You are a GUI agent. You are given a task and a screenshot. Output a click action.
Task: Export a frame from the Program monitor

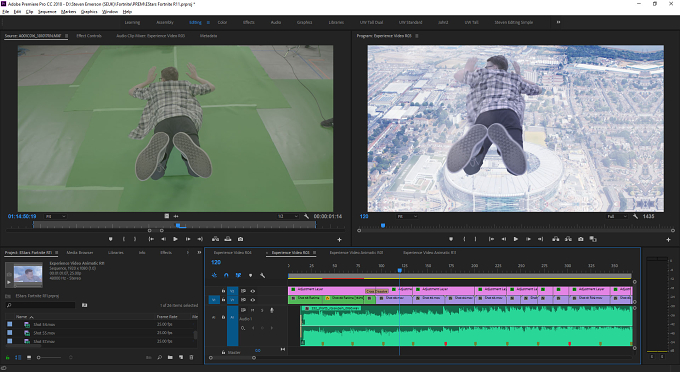click(x=581, y=239)
